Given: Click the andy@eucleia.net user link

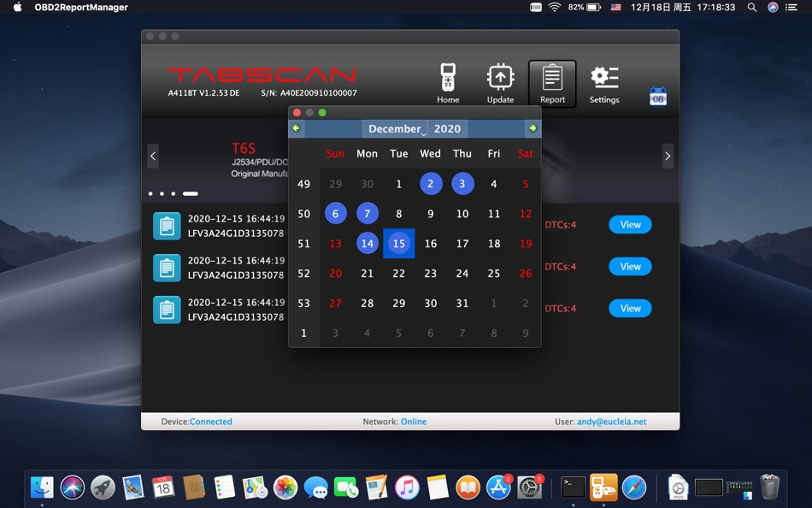Looking at the screenshot, I should [612, 422].
